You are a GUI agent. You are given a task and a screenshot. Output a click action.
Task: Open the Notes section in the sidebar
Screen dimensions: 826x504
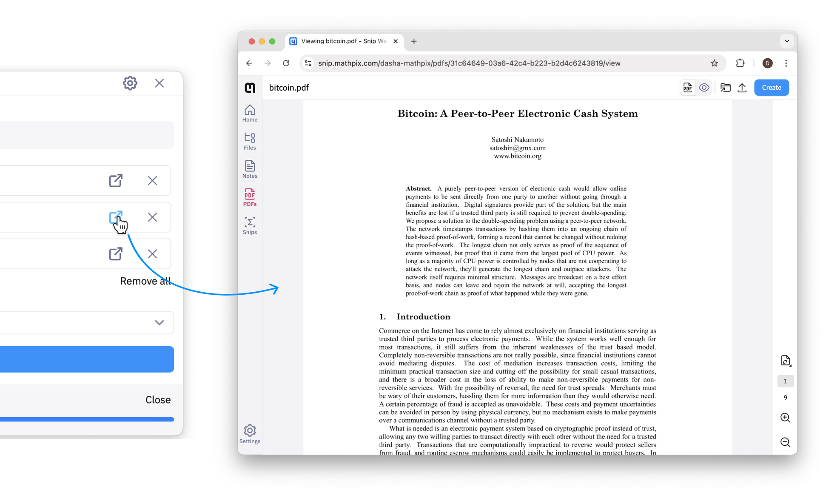[250, 168]
